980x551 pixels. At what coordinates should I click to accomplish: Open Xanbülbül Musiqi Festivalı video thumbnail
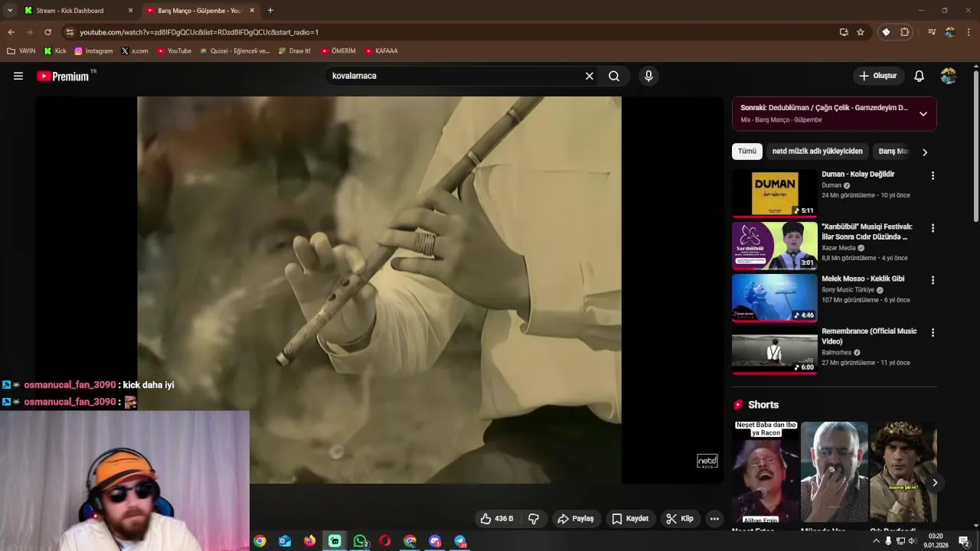(775, 245)
